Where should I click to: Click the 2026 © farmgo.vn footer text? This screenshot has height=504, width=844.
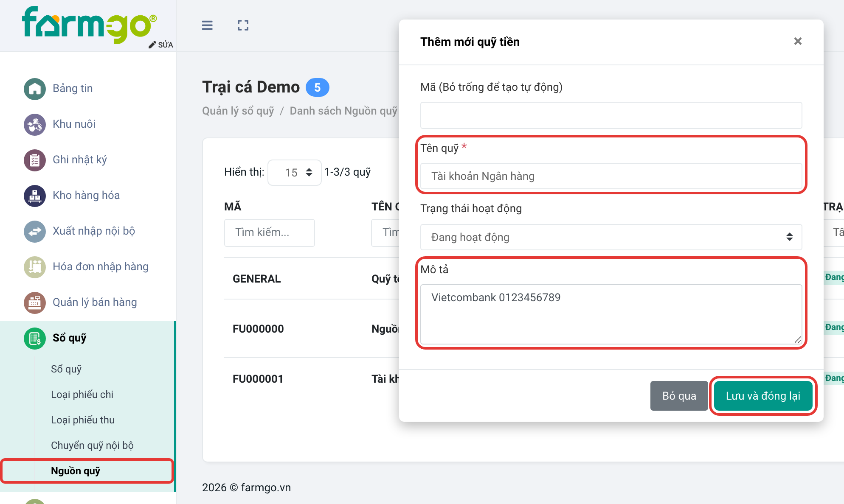(x=247, y=487)
